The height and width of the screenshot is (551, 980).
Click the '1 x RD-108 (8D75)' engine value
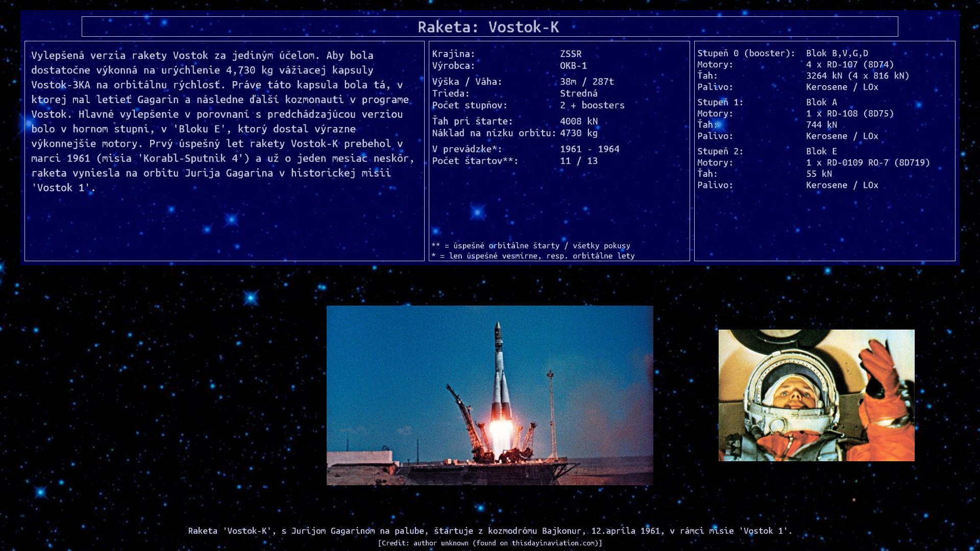[x=850, y=113]
